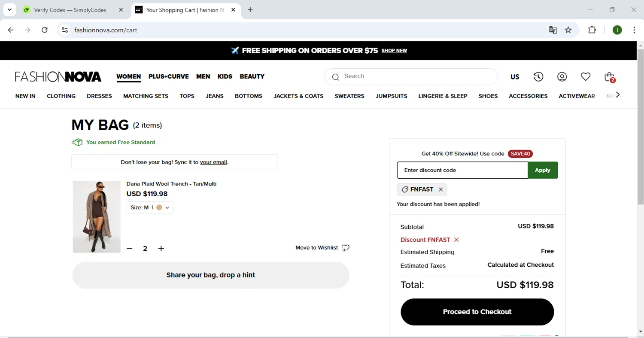
Task: Click the Apply discount button
Action: pyautogui.click(x=543, y=170)
